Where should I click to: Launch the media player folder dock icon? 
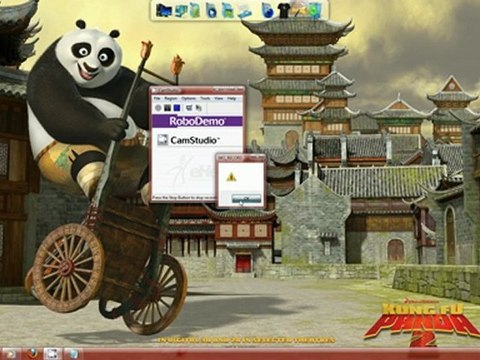[211, 10]
